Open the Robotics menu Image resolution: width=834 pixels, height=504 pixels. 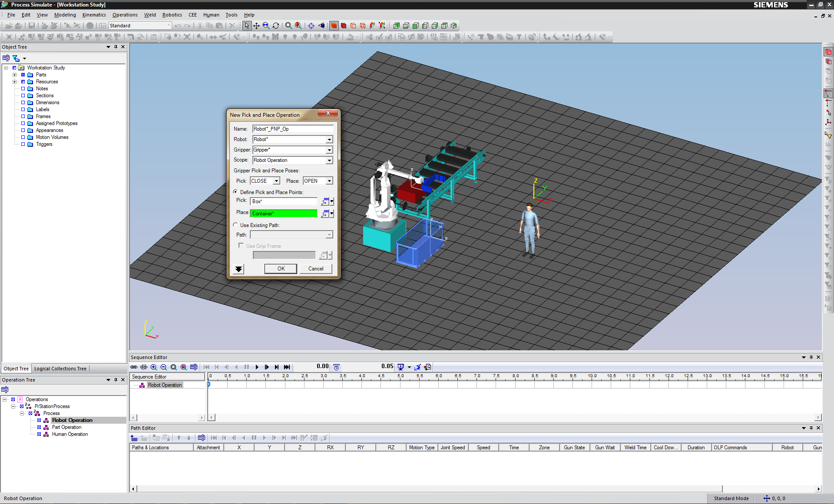click(172, 15)
